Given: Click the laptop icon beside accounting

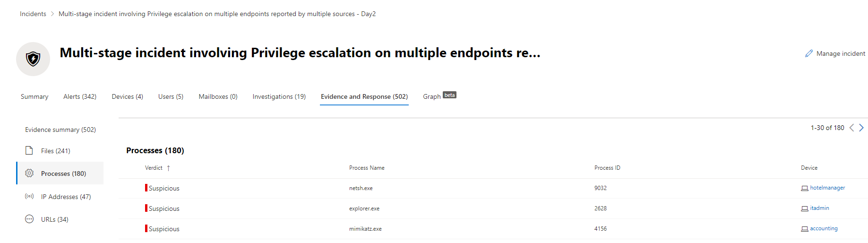Looking at the screenshot, I should pyautogui.click(x=804, y=229).
